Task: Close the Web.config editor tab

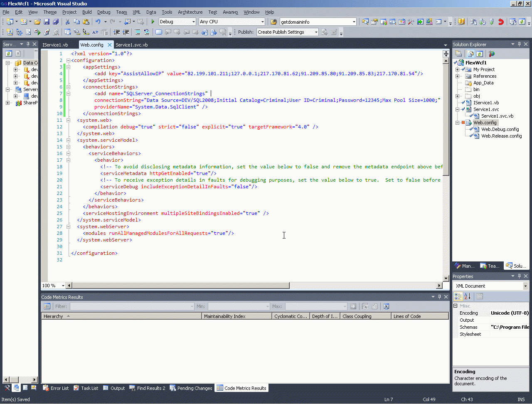Action: click(110, 45)
